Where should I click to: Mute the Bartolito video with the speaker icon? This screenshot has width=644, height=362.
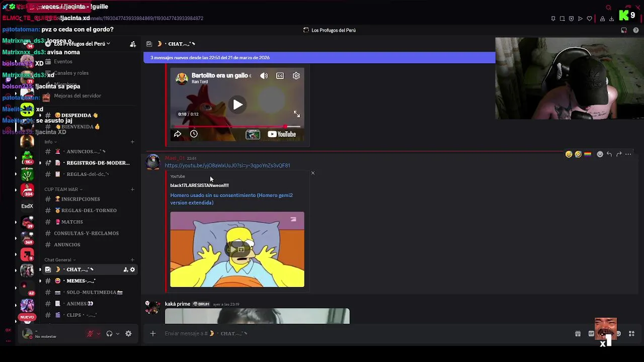click(x=264, y=76)
